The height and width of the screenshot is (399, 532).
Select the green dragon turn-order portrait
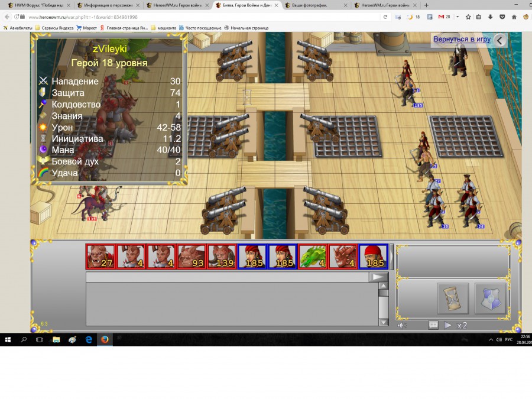click(x=313, y=257)
